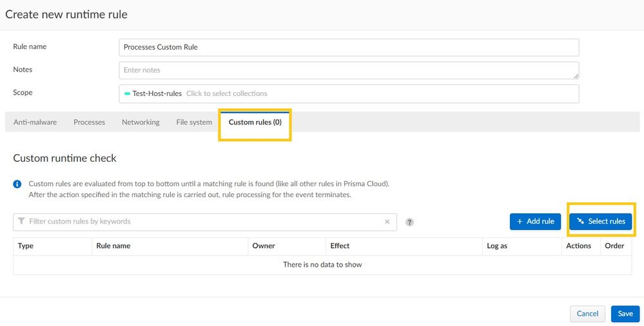Go to the Networking tab
The height and width of the screenshot is (326, 644).
click(141, 122)
